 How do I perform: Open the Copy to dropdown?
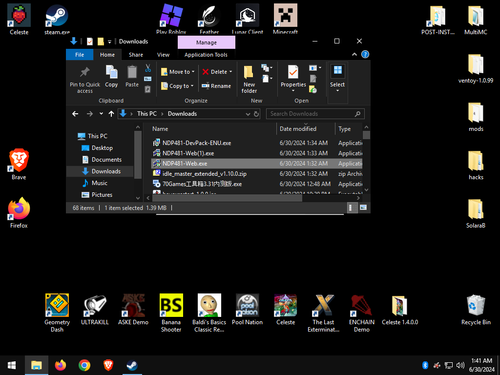tap(177, 86)
